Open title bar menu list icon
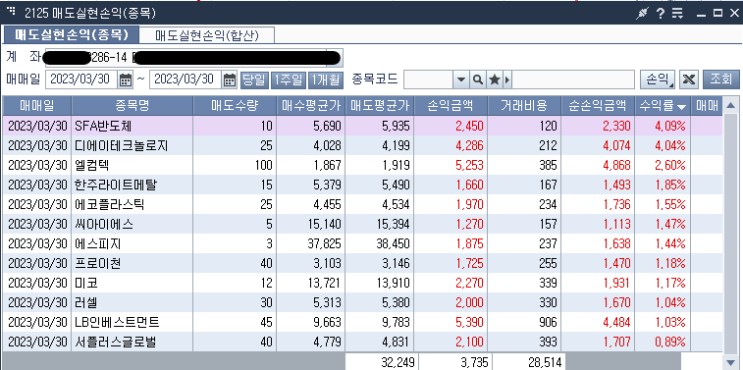 (678, 13)
